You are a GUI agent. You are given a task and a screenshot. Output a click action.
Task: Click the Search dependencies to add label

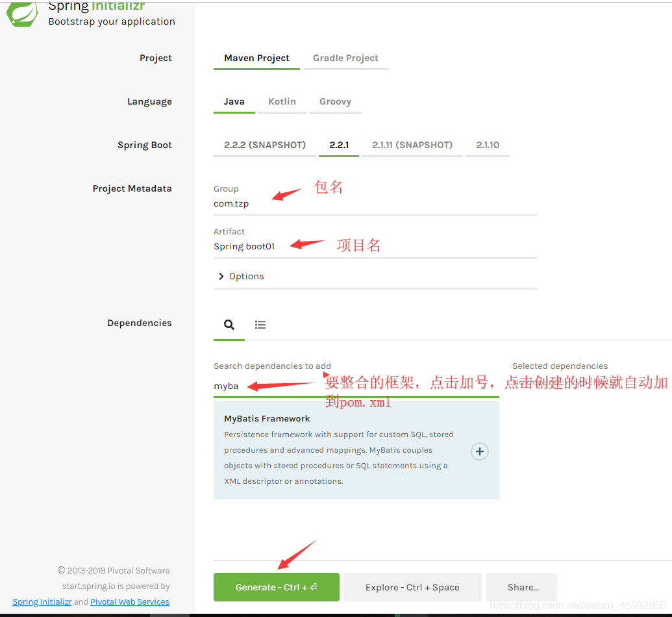(x=273, y=366)
